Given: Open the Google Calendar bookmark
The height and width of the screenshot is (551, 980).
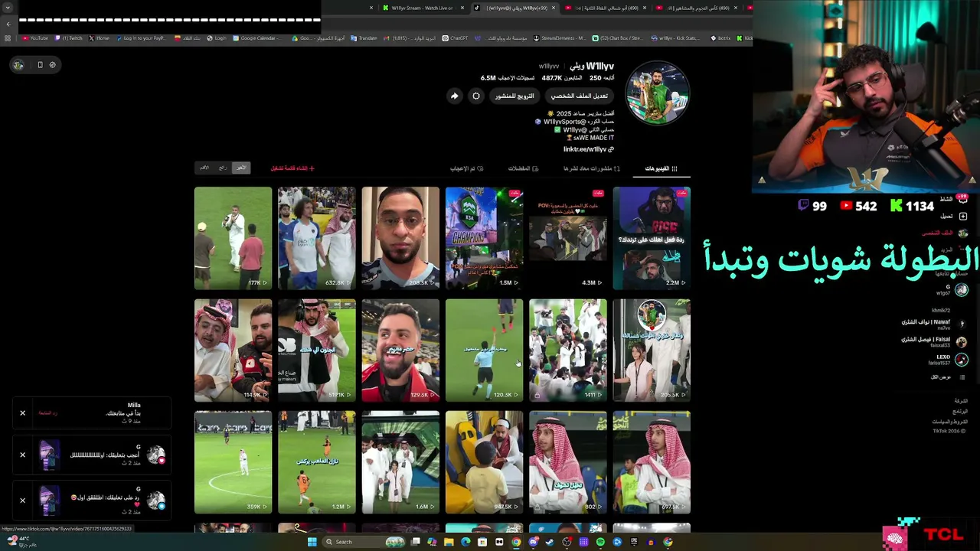Looking at the screenshot, I should [x=259, y=38].
